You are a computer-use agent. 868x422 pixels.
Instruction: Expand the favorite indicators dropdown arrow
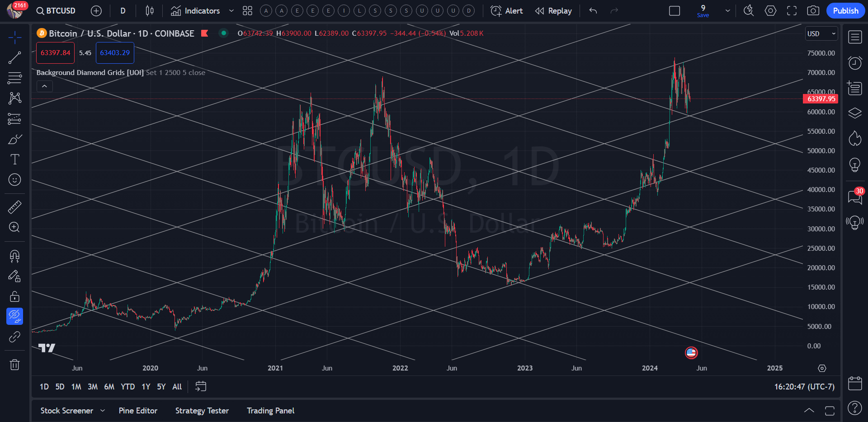click(231, 11)
